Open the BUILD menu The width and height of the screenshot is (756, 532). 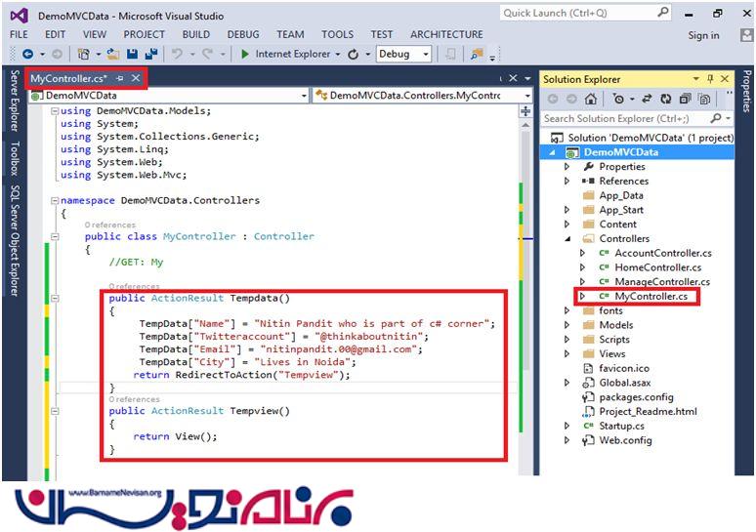click(195, 34)
